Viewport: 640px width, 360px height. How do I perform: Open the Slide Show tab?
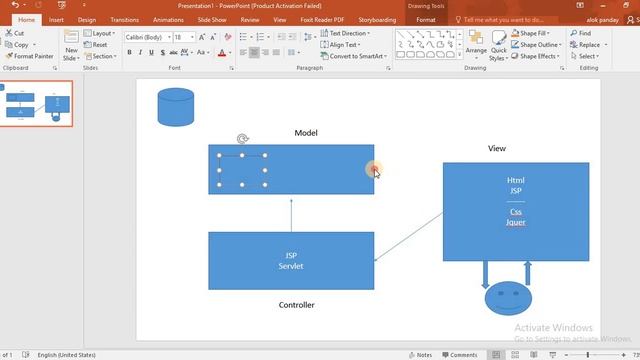[x=212, y=20]
